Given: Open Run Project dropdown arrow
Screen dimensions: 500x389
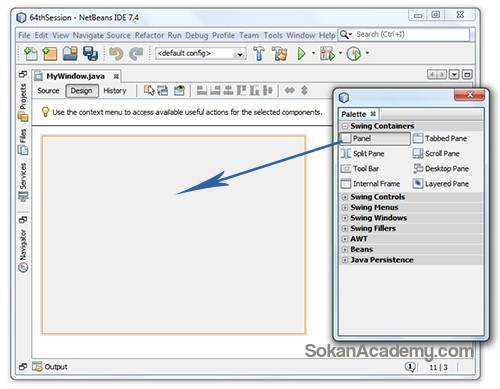Looking at the screenshot, I should 313,53.
